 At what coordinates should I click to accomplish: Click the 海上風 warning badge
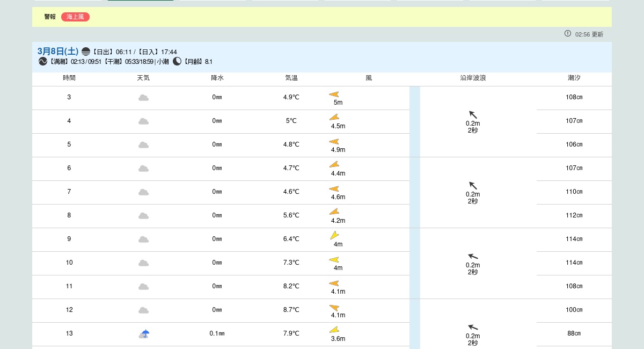[75, 17]
